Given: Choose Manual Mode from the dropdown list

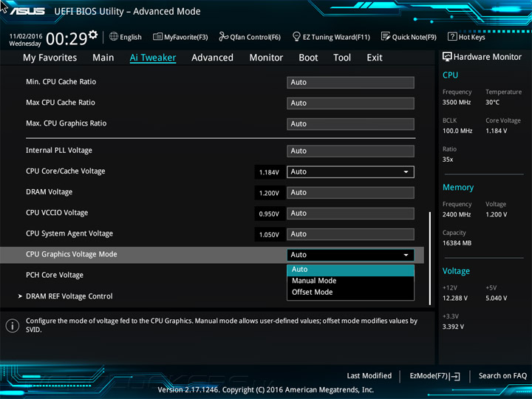Looking at the screenshot, I should pyautogui.click(x=350, y=281).
